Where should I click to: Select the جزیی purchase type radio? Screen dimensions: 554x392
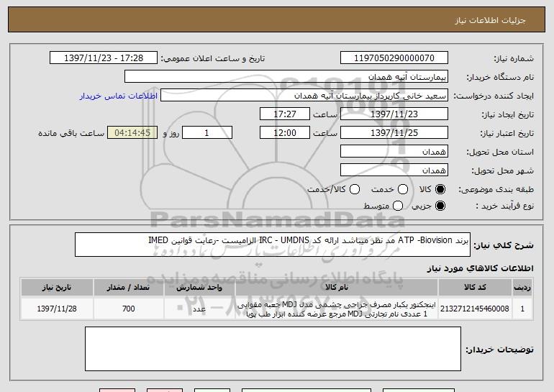coord(440,206)
